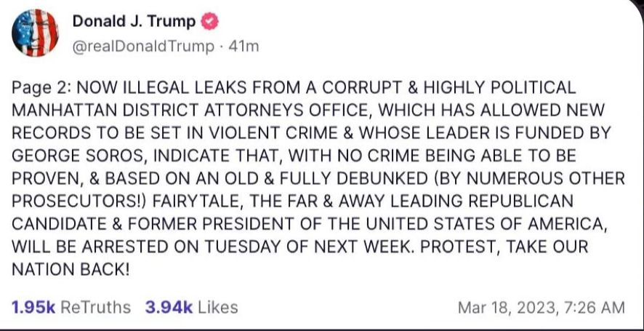View the 3.94k Likes list
The image size is (644, 331).
[x=191, y=307]
